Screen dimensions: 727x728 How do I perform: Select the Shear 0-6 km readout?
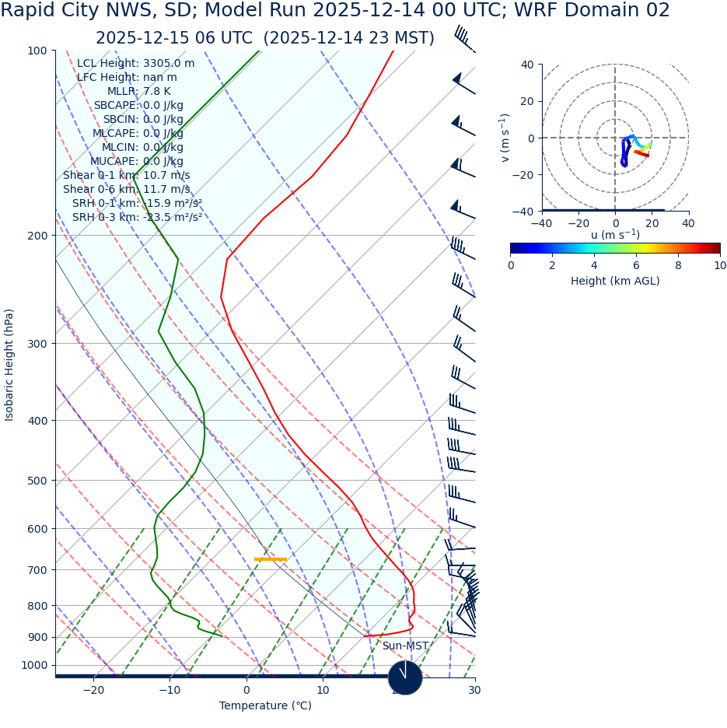(x=126, y=189)
